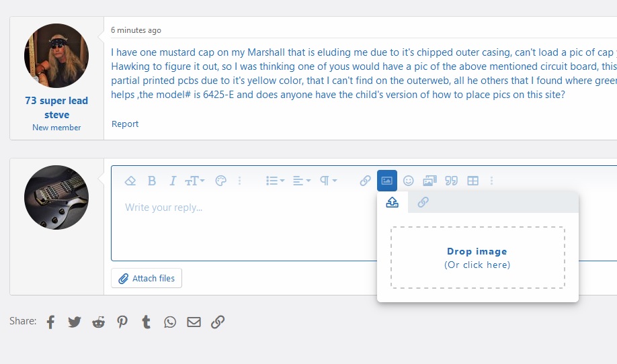Open the text color palette

220,181
